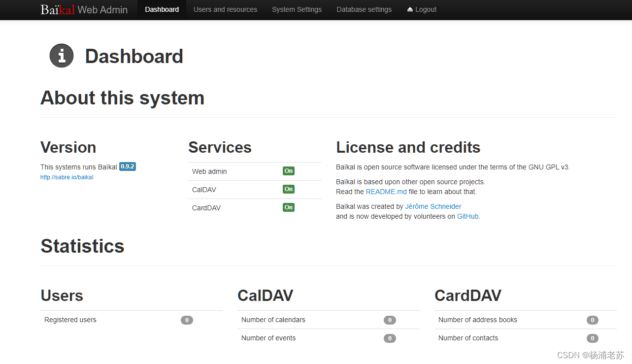Click the Baïkal Web Admin brand logo
This screenshot has height=364, width=632.
[84, 9]
